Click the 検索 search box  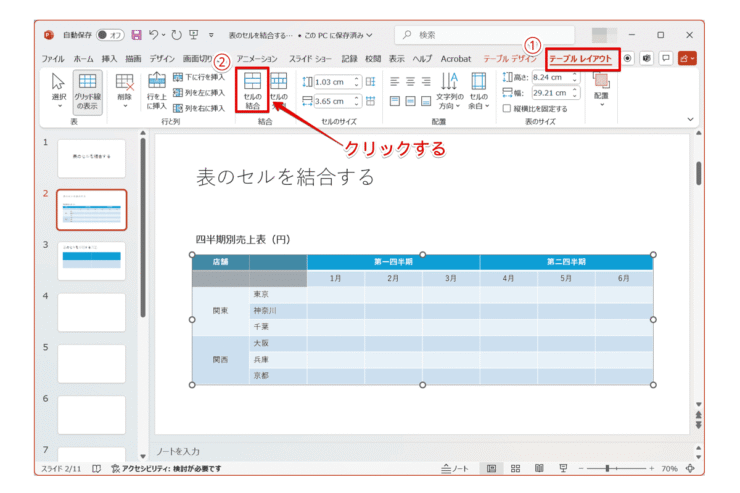pos(485,35)
